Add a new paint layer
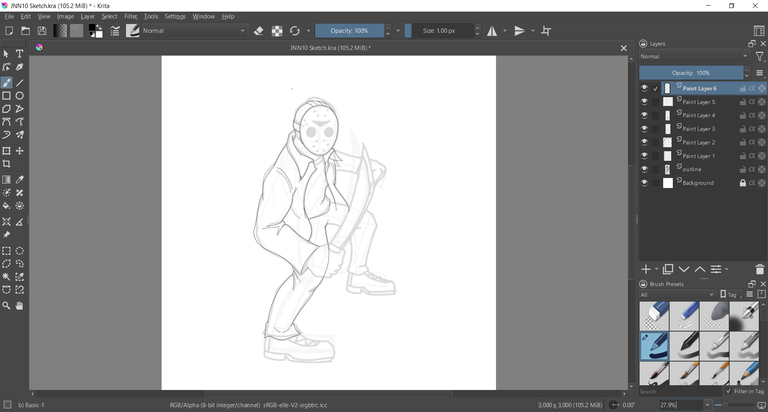This screenshot has width=768, height=412. tap(646, 269)
